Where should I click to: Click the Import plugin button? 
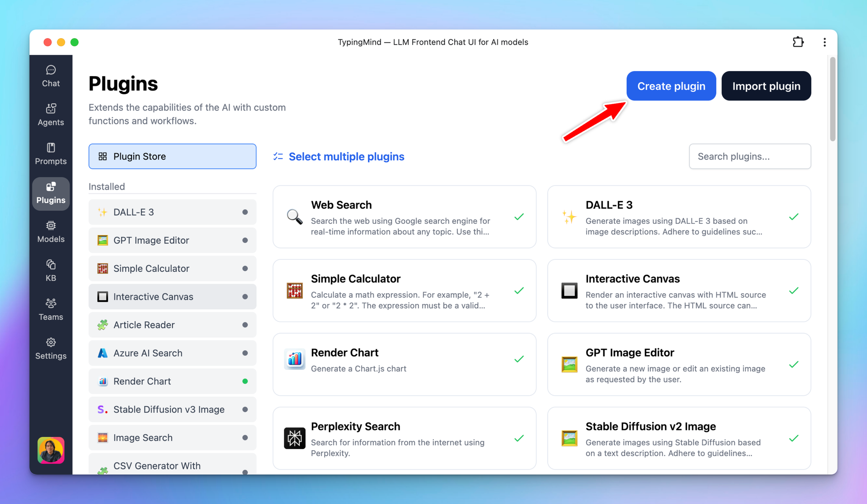[x=766, y=85]
